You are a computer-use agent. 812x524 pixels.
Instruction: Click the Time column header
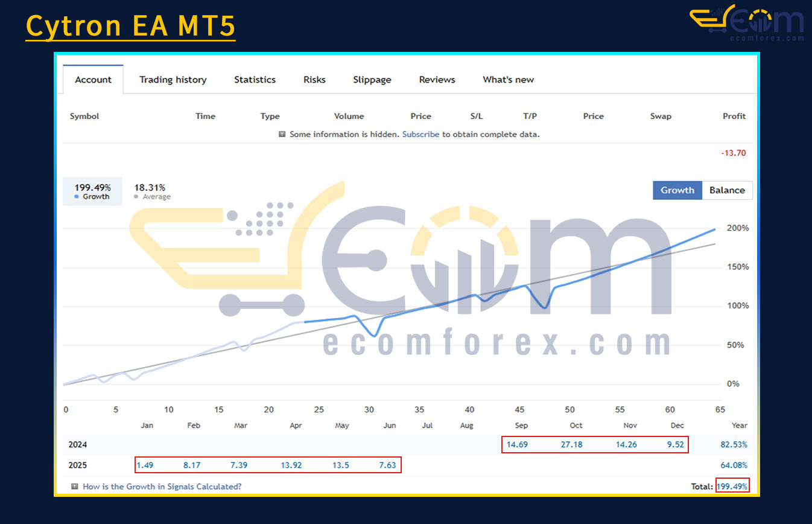tap(205, 116)
